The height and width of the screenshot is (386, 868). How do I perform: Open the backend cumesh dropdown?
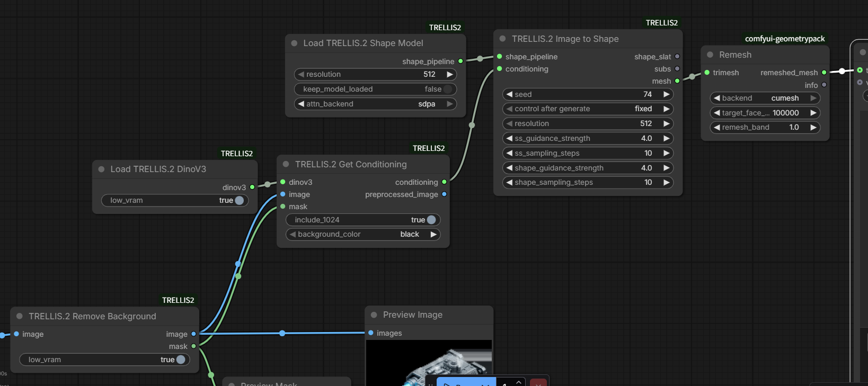[x=765, y=98]
